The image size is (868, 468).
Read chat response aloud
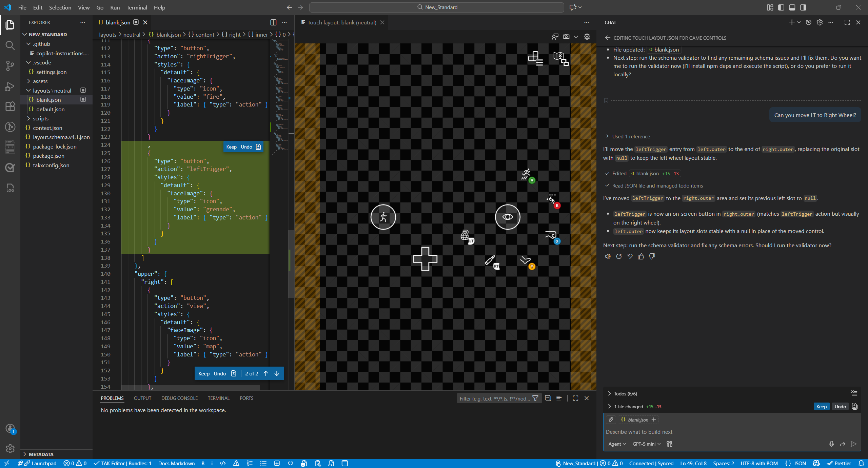(x=608, y=256)
